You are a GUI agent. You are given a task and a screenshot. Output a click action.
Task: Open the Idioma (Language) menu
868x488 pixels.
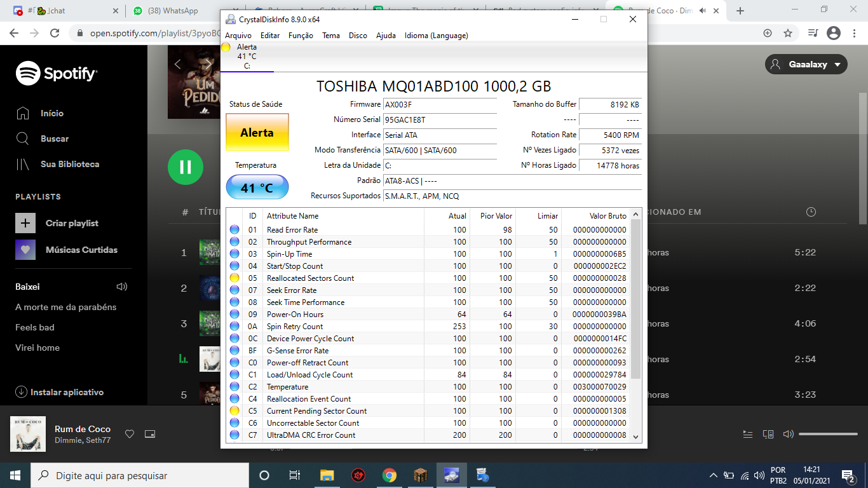click(x=436, y=36)
